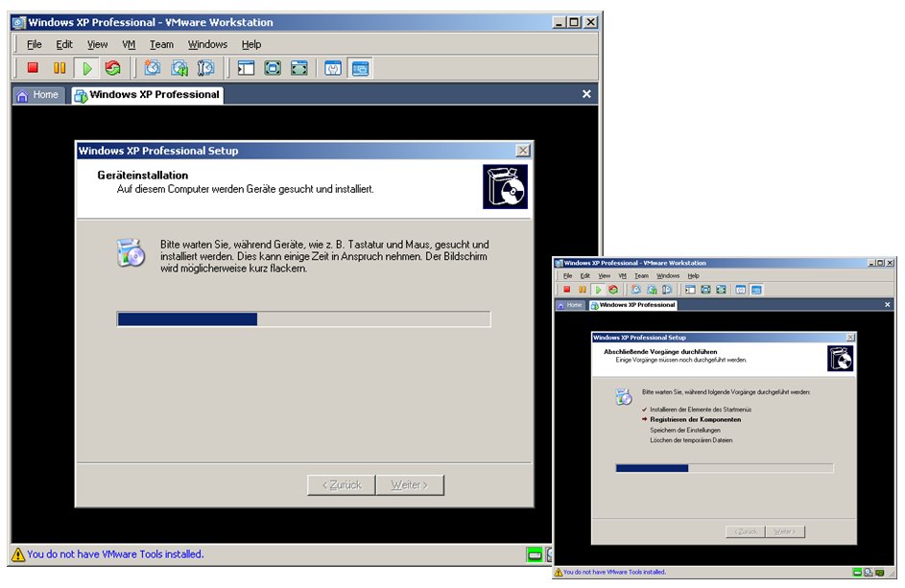This screenshot has width=905, height=588.
Task: Click CD-ROM status icon in Abschließende Vorgänge window
Action: [869, 573]
